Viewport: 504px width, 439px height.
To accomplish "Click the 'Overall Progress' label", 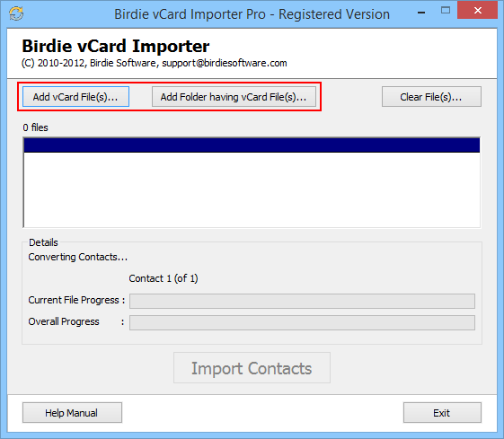I will [x=64, y=321].
